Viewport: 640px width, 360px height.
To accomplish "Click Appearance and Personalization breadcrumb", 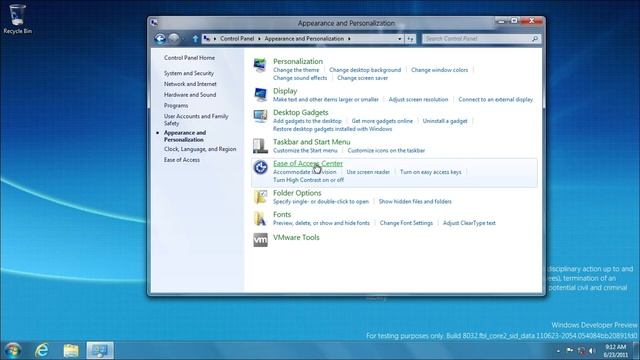I will (x=304, y=39).
